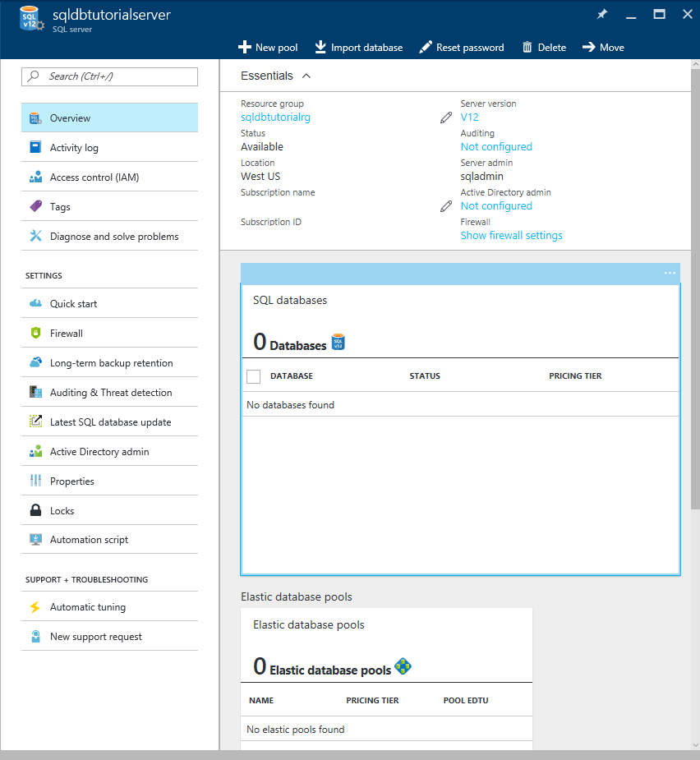Maximize the blade window

(x=659, y=15)
